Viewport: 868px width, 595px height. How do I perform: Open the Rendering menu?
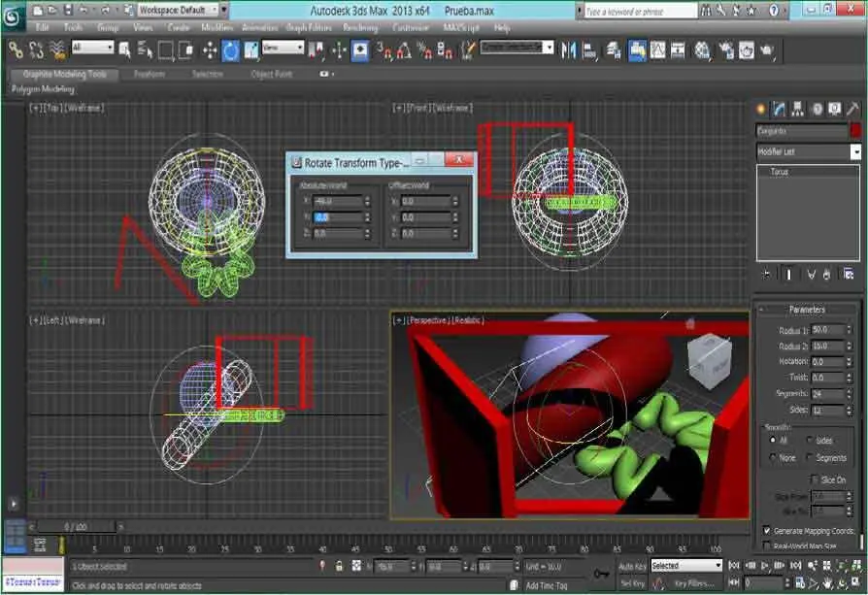tap(360, 28)
